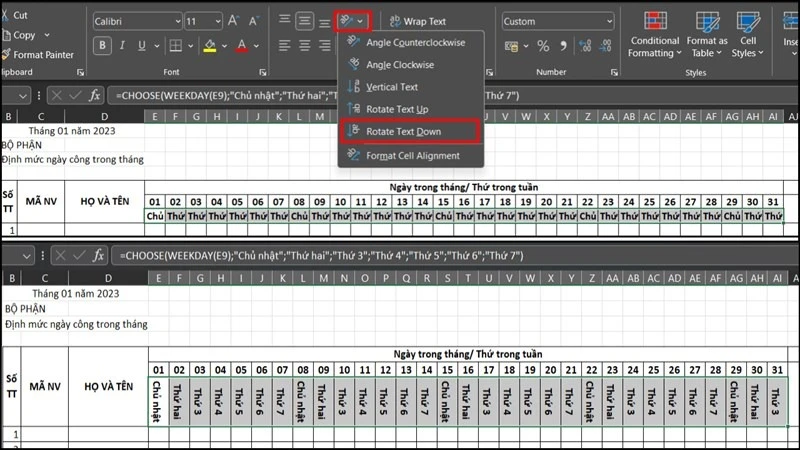
Task: Open the Orientation text angle button
Action: (x=352, y=21)
